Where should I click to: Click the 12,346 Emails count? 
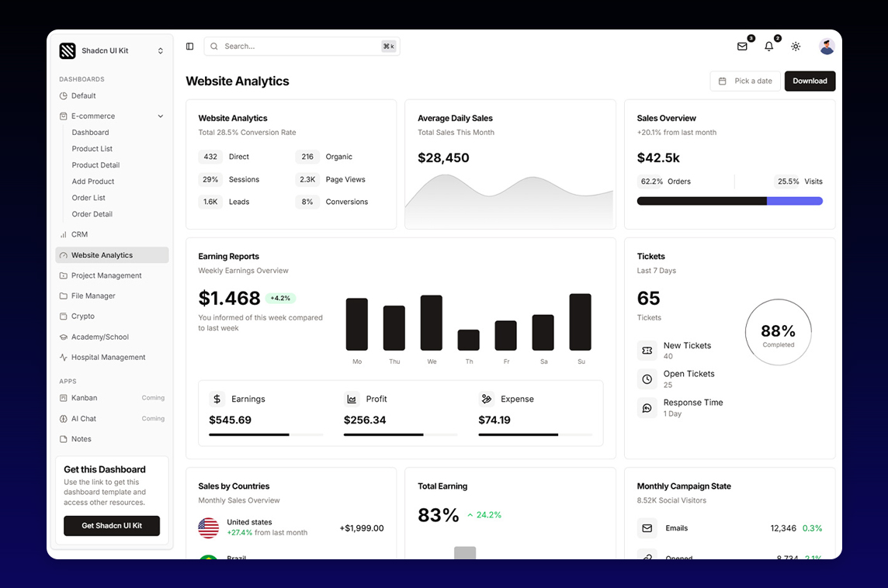(783, 528)
